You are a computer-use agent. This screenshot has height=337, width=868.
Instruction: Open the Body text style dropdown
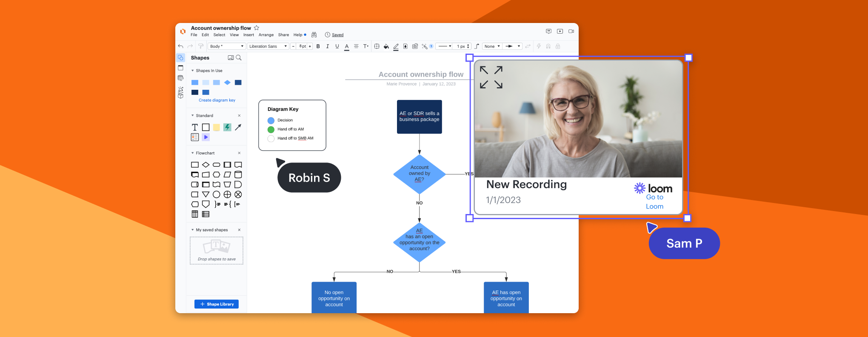[x=227, y=46]
